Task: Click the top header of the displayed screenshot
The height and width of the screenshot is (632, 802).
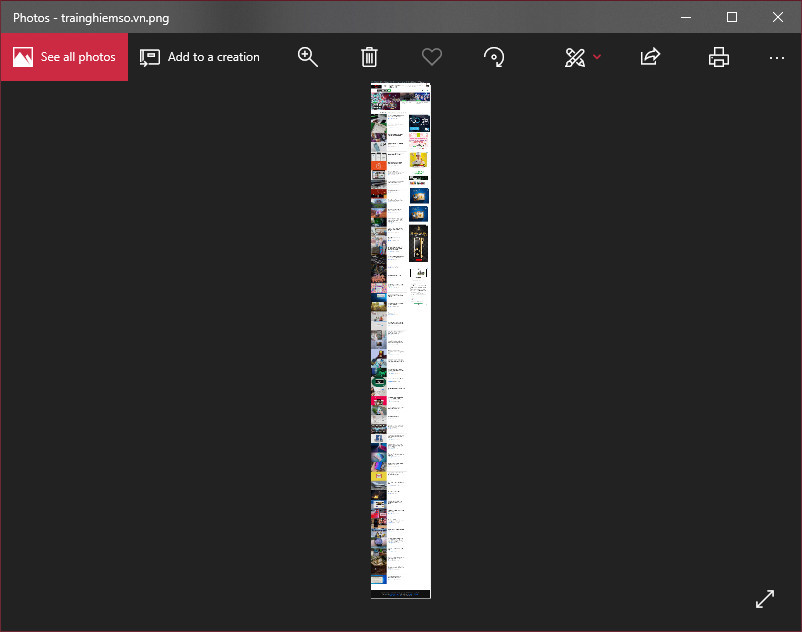Action: pos(400,88)
